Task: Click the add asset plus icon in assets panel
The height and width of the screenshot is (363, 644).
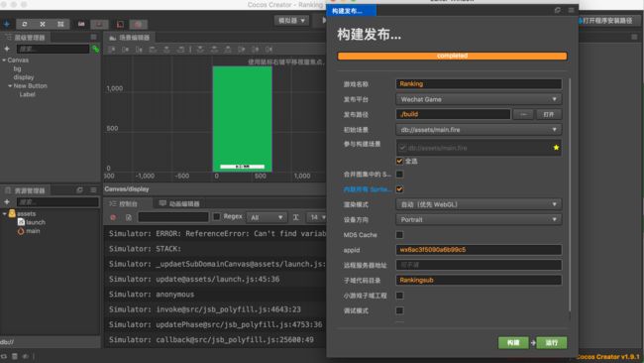Action: [x=7, y=202]
